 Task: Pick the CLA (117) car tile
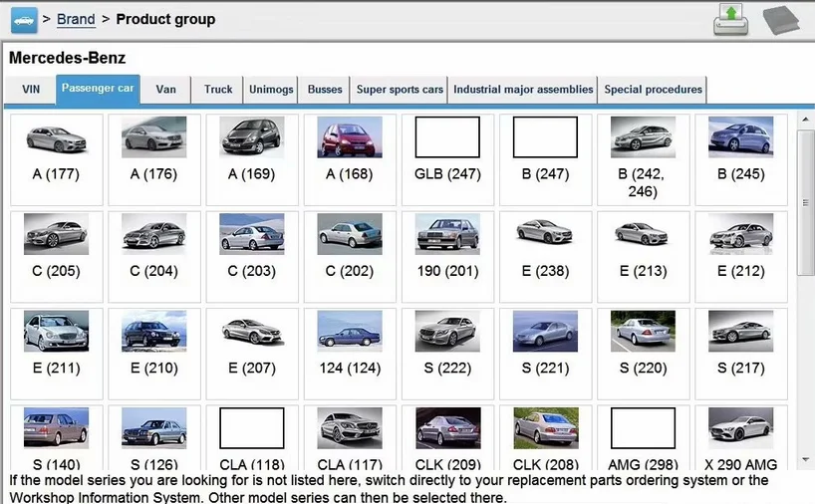(350, 437)
